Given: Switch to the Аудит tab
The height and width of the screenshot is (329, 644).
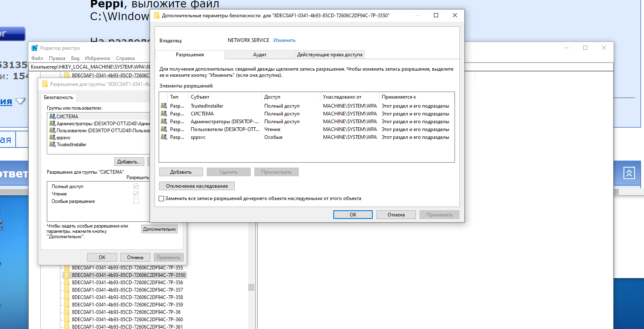Looking at the screenshot, I should click(260, 55).
